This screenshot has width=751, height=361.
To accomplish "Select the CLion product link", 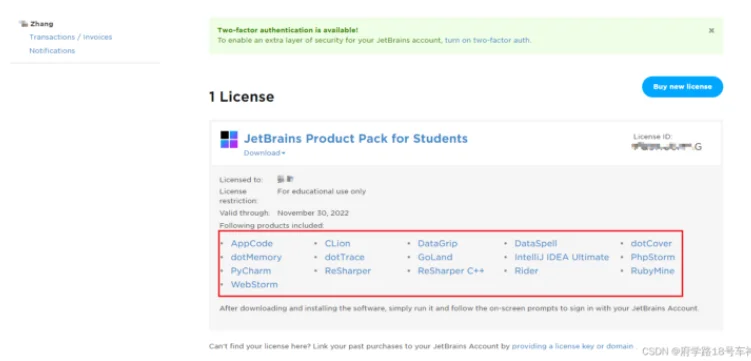I will tap(337, 243).
